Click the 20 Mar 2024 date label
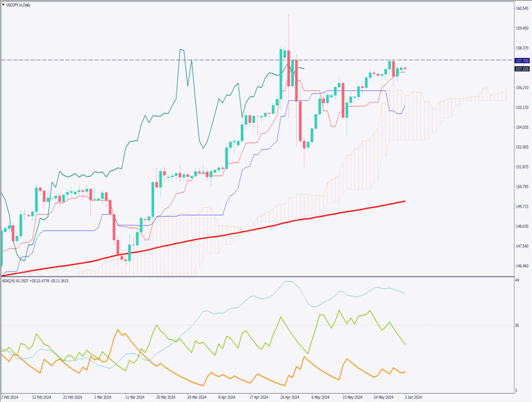This screenshot has height=402, width=532. coord(165,397)
